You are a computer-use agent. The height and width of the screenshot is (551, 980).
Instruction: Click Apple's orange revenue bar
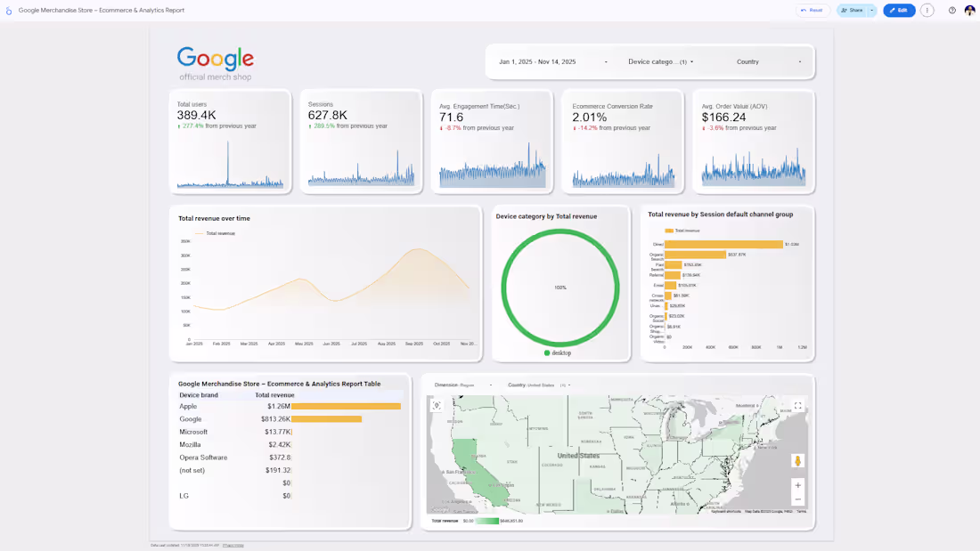347,406
